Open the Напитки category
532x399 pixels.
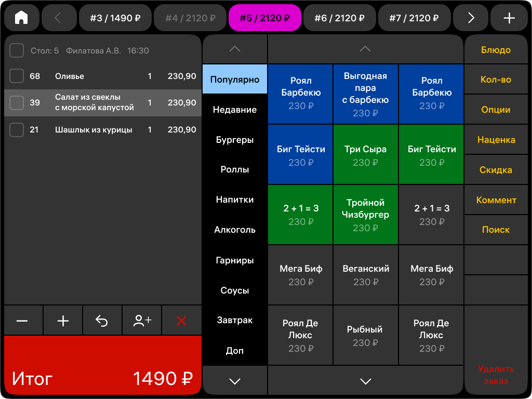click(234, 199)
